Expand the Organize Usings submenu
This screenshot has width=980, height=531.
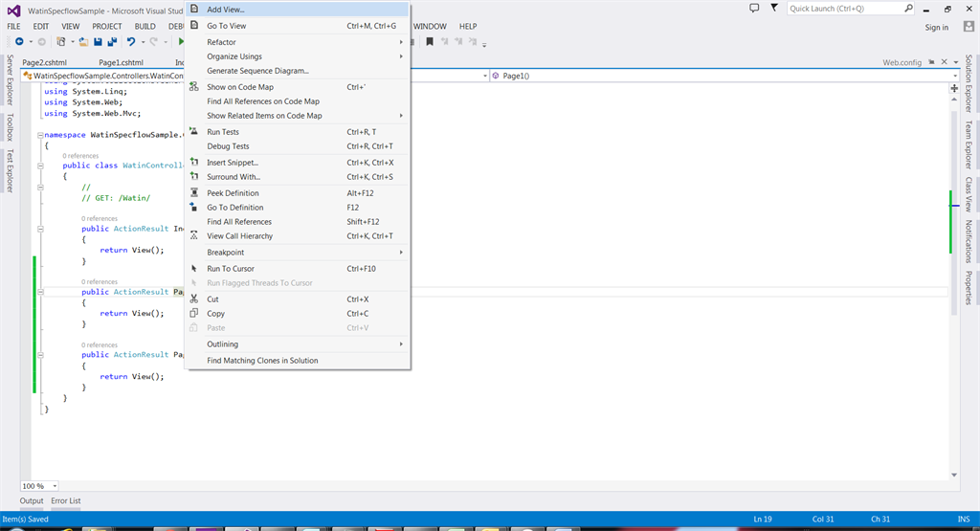(298, 56)
